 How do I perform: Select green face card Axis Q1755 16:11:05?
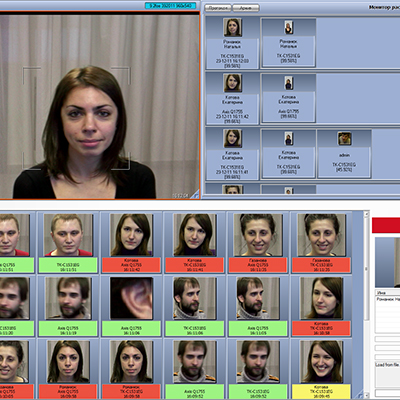(x=258, y=306)
